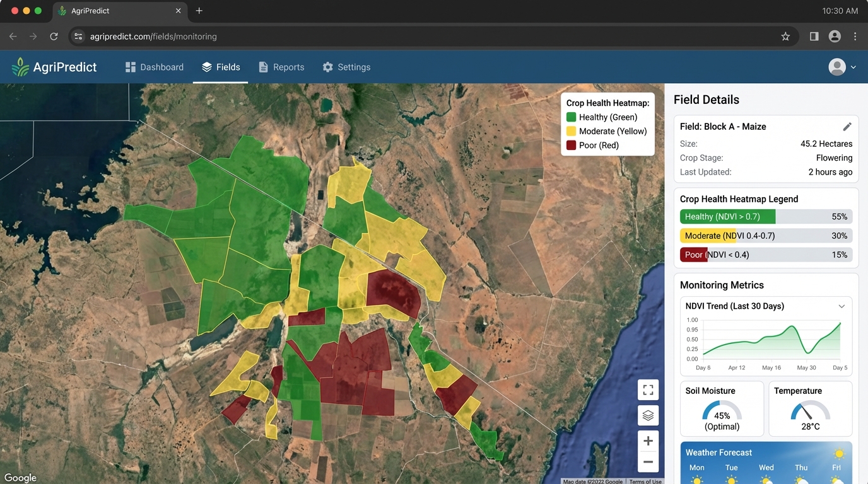Edit Block A - Maize field details
The image size is (868, 484).
(x=847, y=127)
